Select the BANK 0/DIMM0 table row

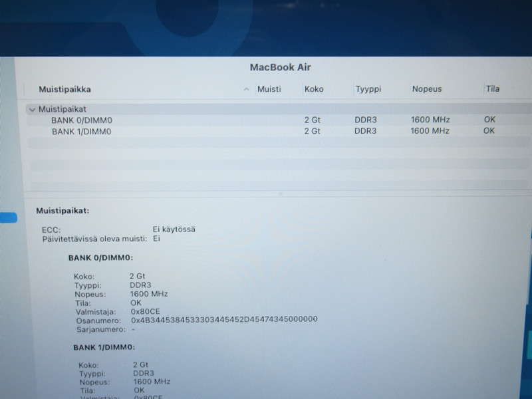pos(278,120)
